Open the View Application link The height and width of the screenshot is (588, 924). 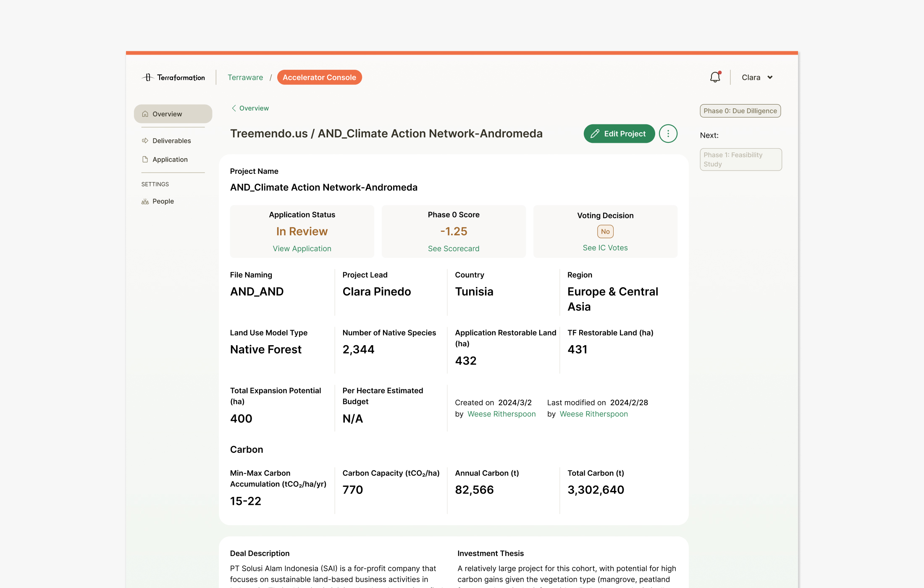302,249
